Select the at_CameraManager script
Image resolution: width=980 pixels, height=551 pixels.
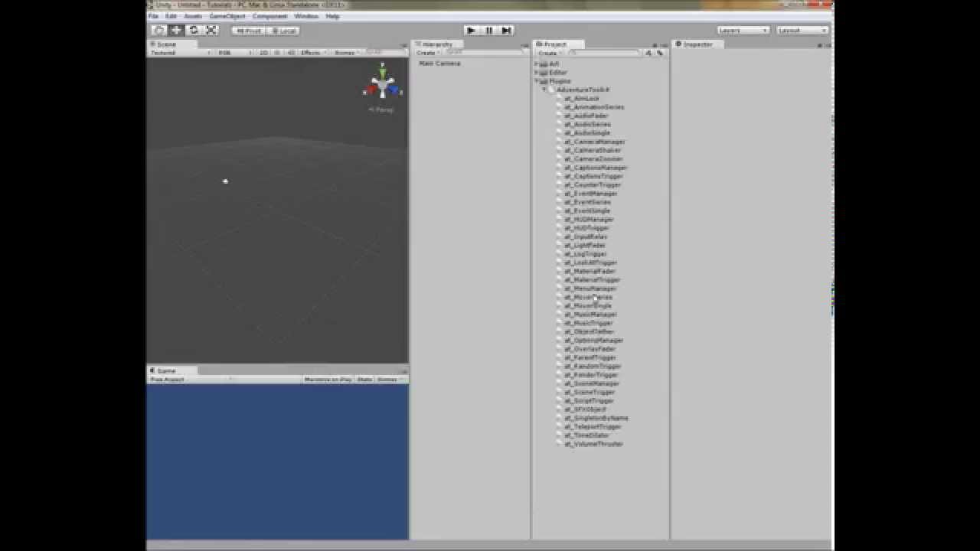tap(595, 142)
